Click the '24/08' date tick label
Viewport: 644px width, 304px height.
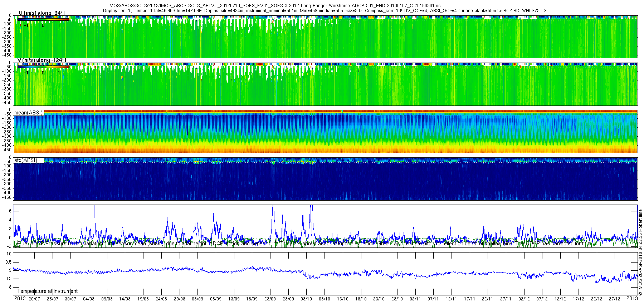point(161,299)
